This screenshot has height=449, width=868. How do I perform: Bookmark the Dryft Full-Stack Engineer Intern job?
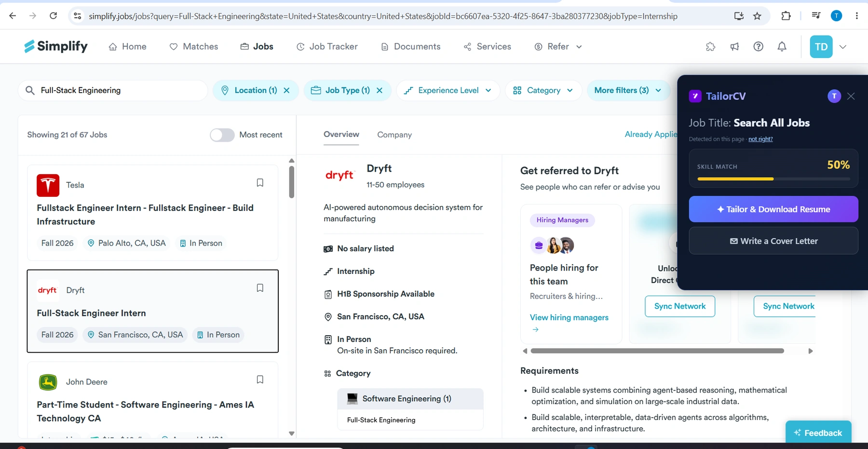click(260, 288)
